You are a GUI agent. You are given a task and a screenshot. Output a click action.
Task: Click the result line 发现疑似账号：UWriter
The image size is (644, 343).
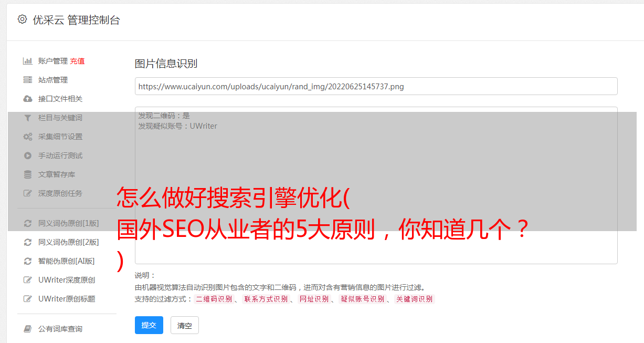pyautogui.click(x=177, y=126)
